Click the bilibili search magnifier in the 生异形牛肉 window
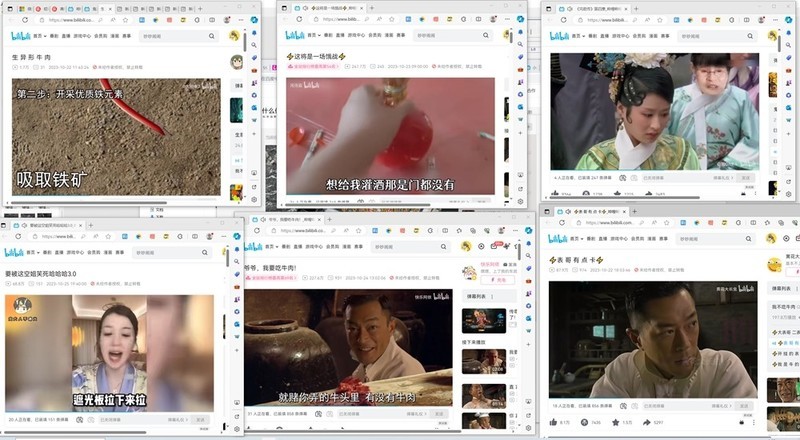The image size is (800, 440). pos(211,36)
